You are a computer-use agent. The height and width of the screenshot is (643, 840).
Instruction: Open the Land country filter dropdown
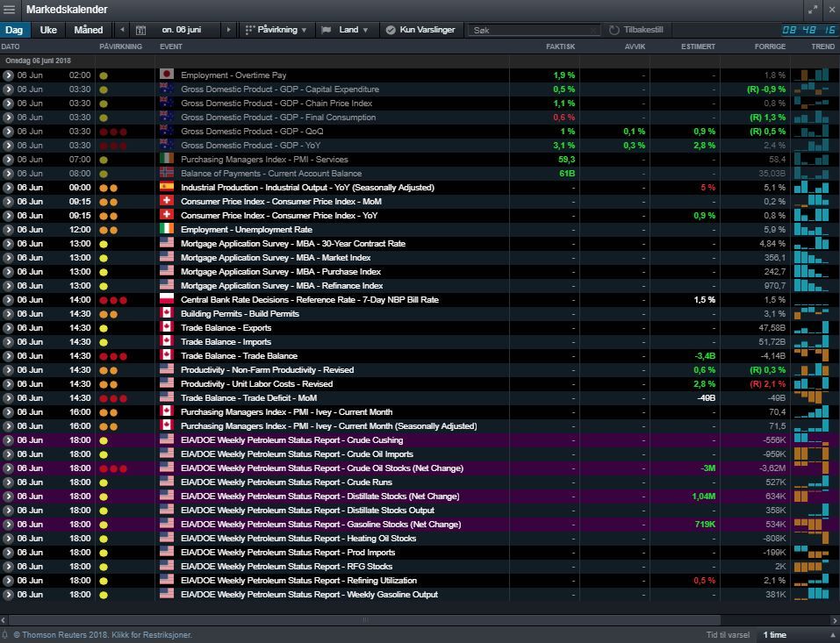[x=346, y=30]
